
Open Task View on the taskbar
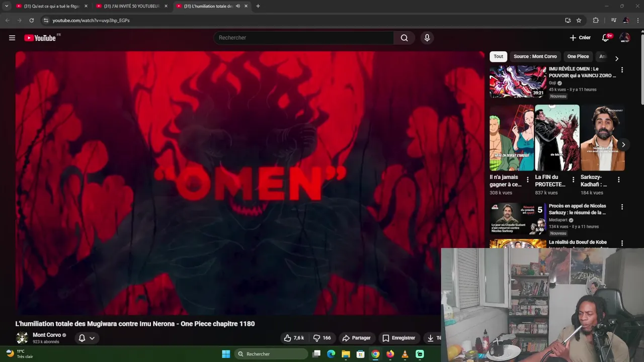point(316,354)
